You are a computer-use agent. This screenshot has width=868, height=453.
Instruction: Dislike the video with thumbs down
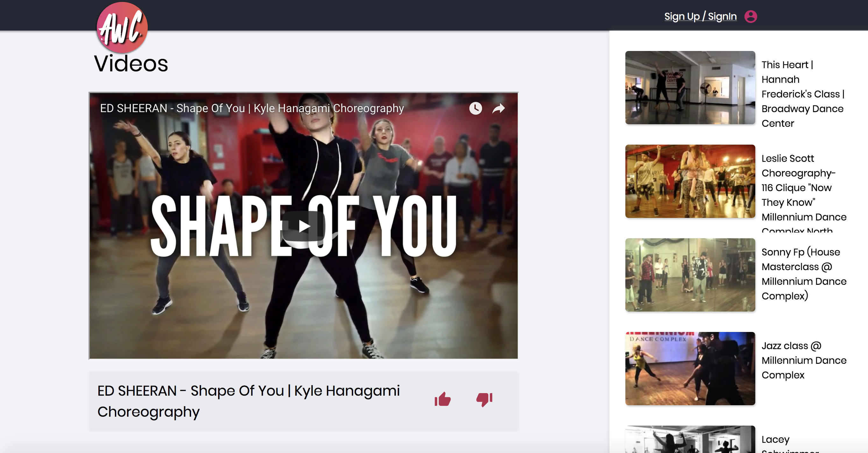484,399
